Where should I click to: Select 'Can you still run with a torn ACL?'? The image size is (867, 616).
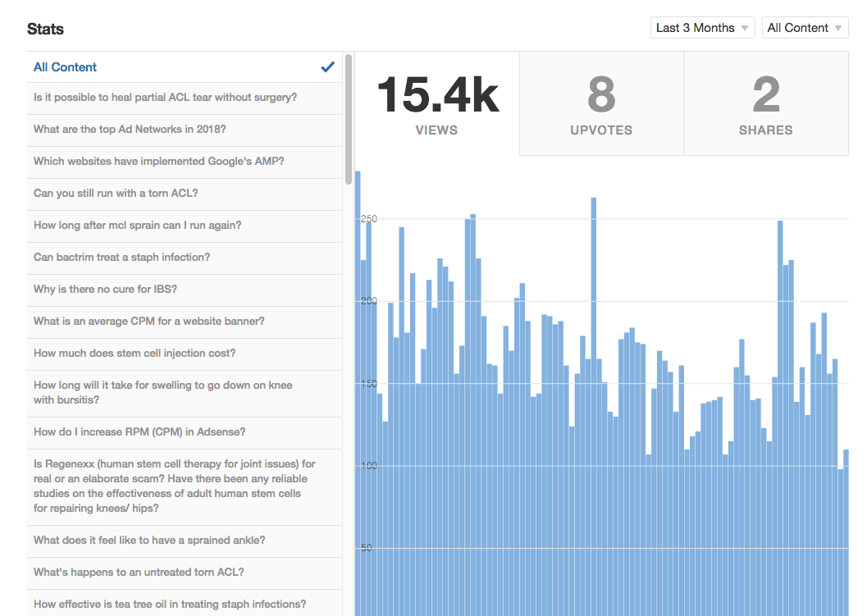(x=185, y=194)
